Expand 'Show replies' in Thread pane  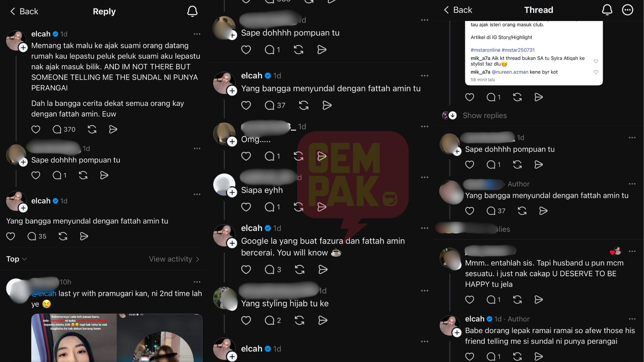485,116
